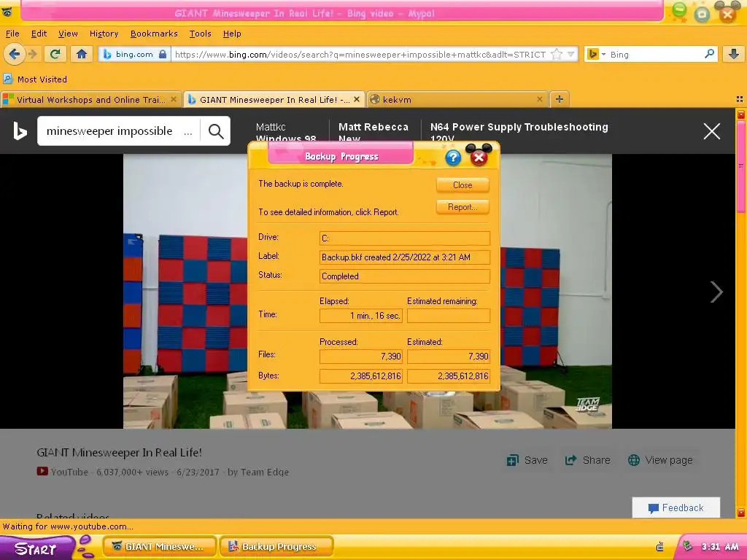Click the scrollbar up arrow
The height and width of the screenshot is (560, 747).
(741, 114)
